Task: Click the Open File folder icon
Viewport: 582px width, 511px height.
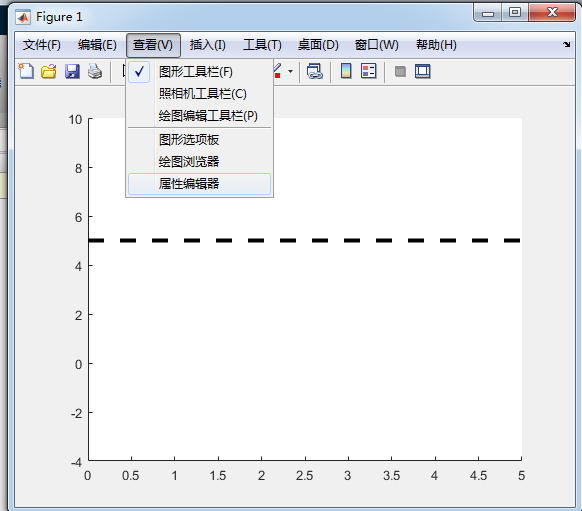Action: click(49, 71)
